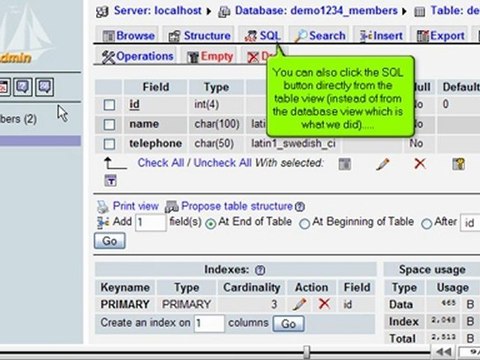Open the Export tab
The width and height of the screenshot is (480, 360).
click(441, 35)
